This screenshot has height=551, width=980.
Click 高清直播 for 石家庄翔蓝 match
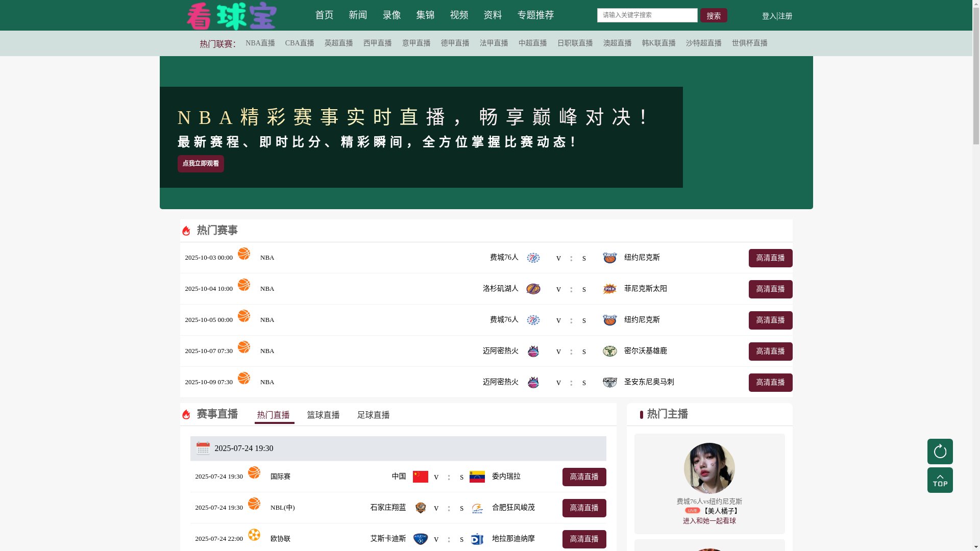click(584, 508)
